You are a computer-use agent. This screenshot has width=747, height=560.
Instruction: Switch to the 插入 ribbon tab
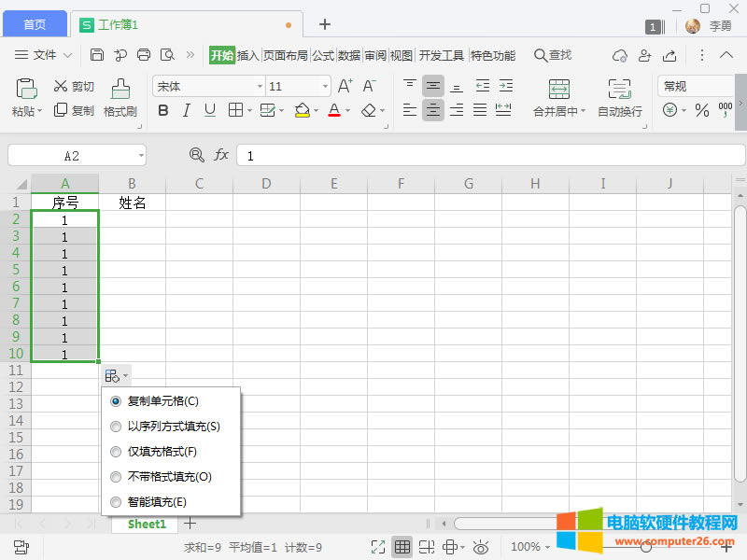pos(247,56)
